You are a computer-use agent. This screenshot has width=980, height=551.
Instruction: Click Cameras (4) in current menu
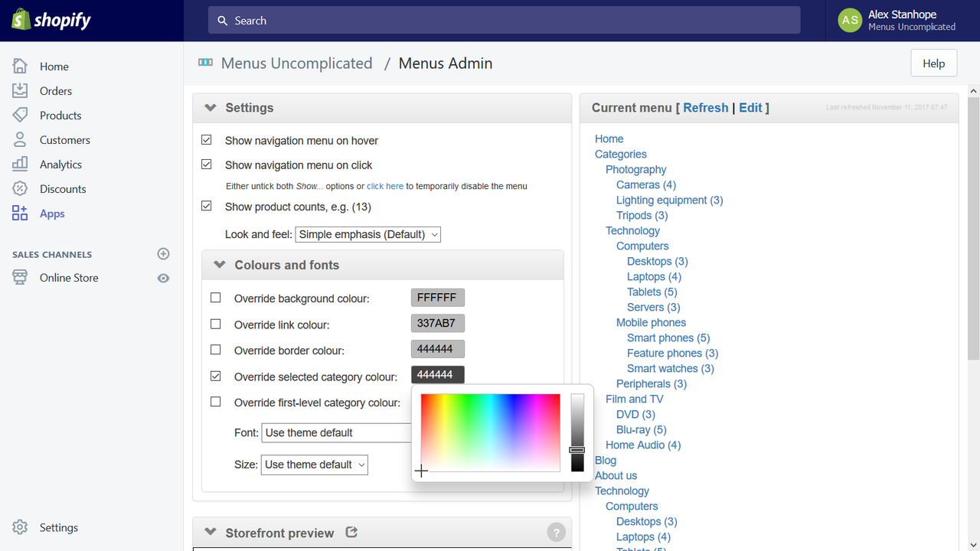click(x=646, y=184)
